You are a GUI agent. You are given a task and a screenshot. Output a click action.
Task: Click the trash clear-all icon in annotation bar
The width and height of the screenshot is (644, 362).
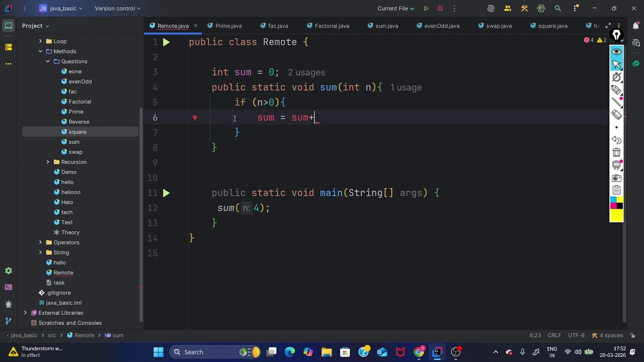616,152
